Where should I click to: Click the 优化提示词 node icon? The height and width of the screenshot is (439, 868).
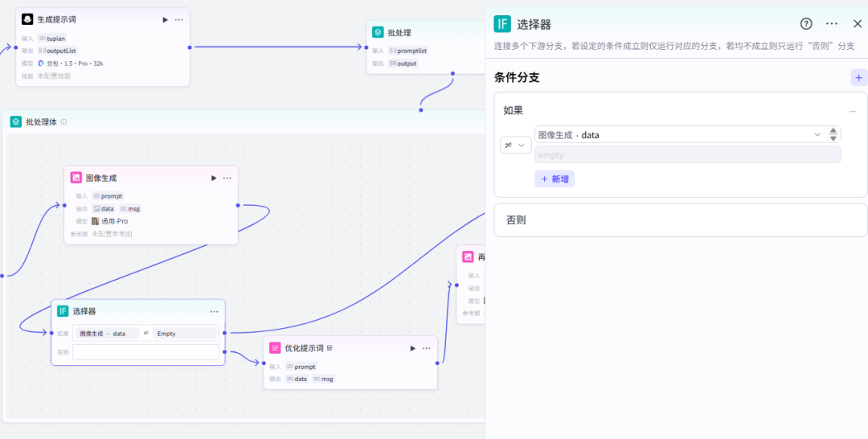275,347
